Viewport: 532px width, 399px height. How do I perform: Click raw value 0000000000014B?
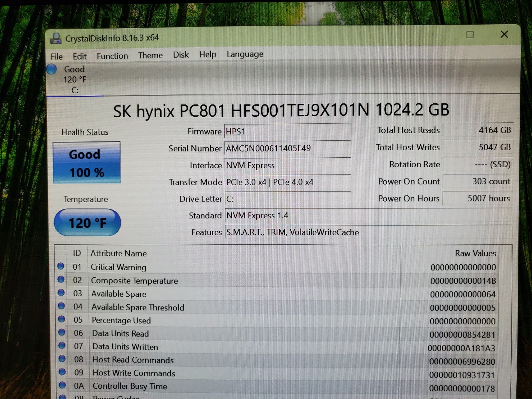tap(463, 281)
